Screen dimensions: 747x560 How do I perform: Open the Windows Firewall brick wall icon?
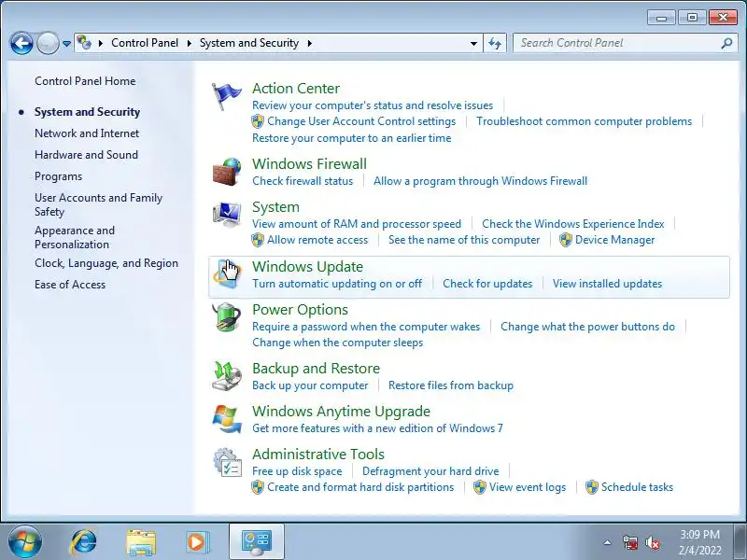click(x=227, y=172)
